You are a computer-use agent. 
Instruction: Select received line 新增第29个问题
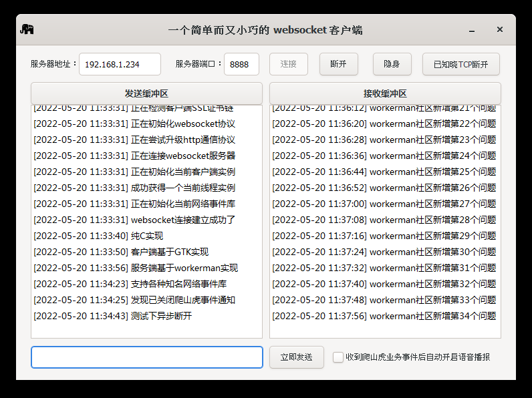[x=384, y=236]
